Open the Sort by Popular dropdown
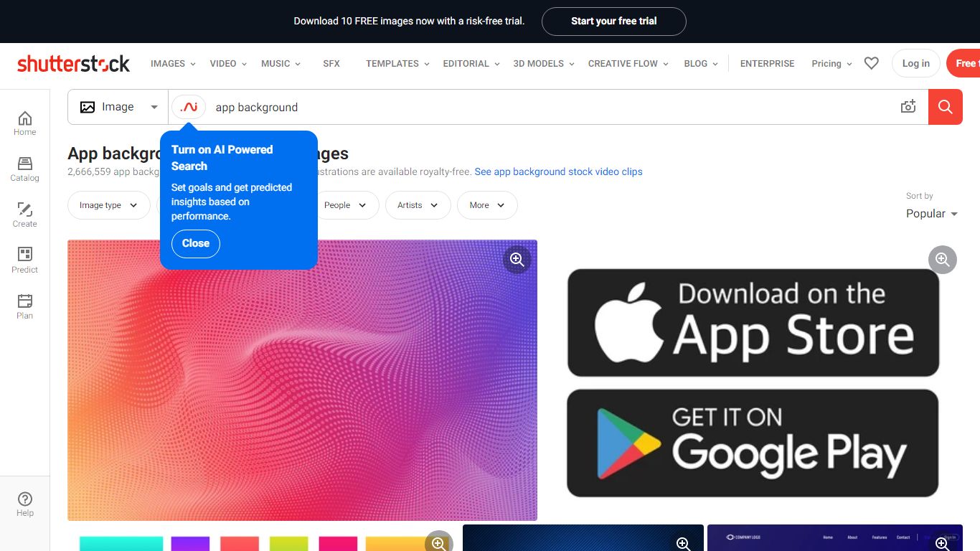This screenshot has width=980, height=551. [x=931, y=214]
